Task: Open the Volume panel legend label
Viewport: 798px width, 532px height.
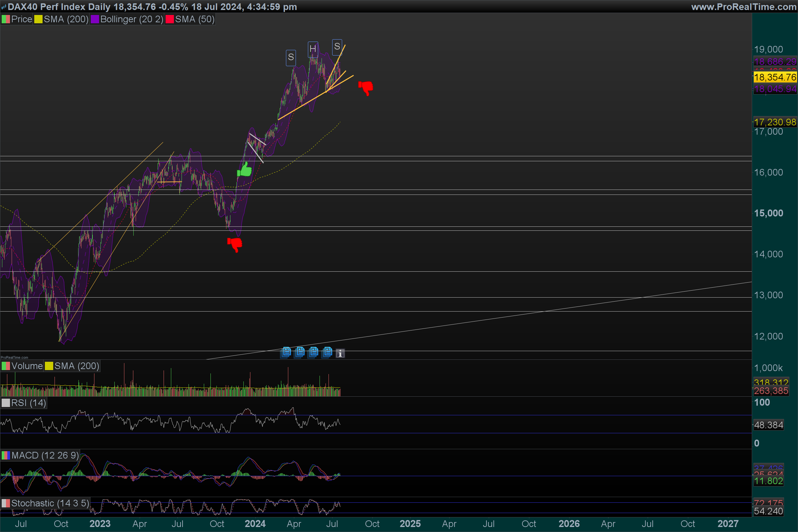Action: click(27, 366)
